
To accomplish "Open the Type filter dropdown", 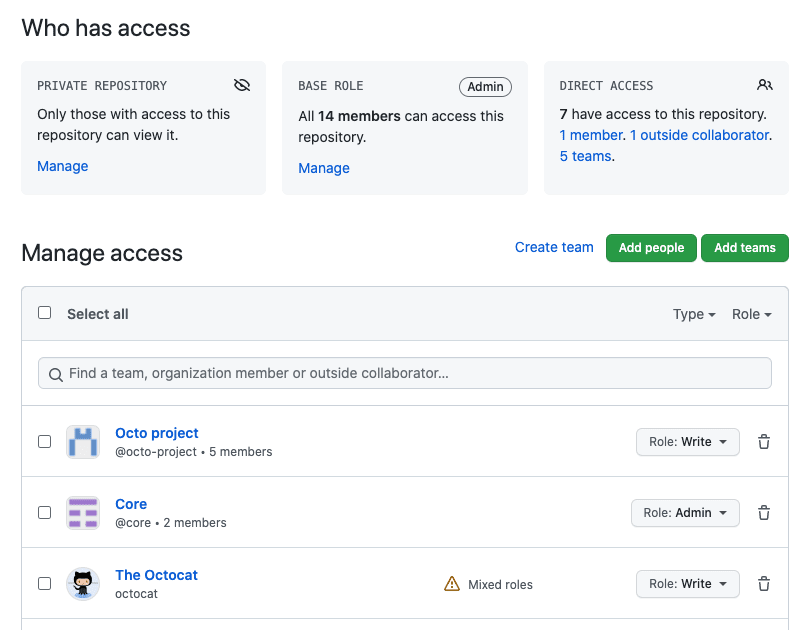I will [x=694, y=314].
